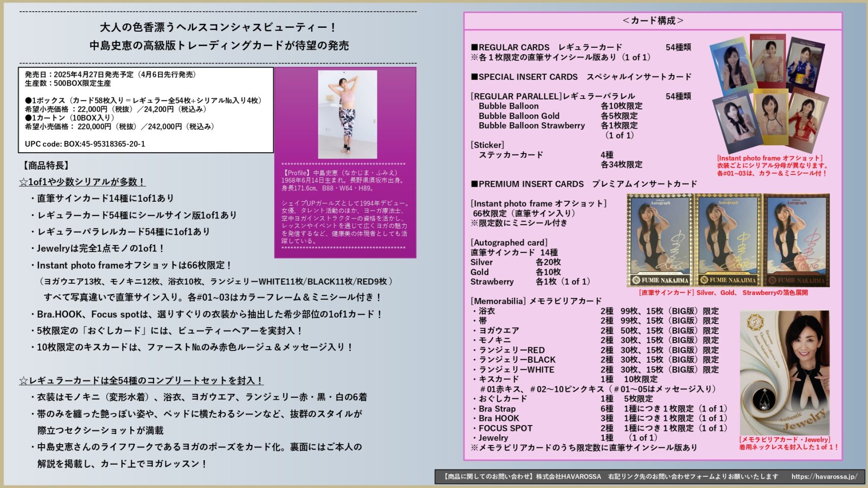Select the leftmost Silver autograph card image
Screen dimensions: 868x488
pos(660,240)
